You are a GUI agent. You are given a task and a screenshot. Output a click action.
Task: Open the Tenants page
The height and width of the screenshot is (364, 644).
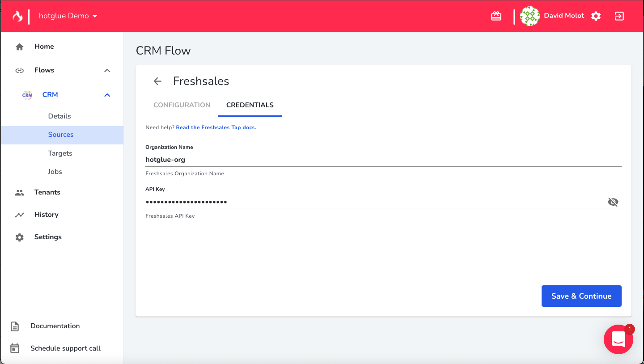47,192
